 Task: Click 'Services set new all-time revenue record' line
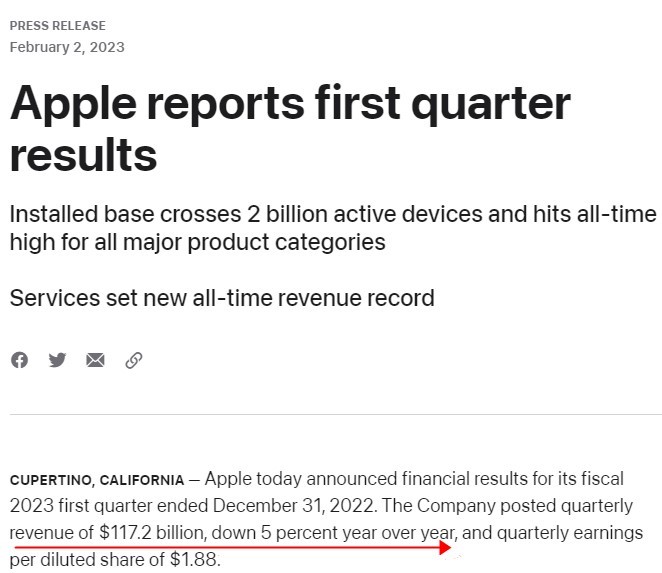(x=222, y=298)
